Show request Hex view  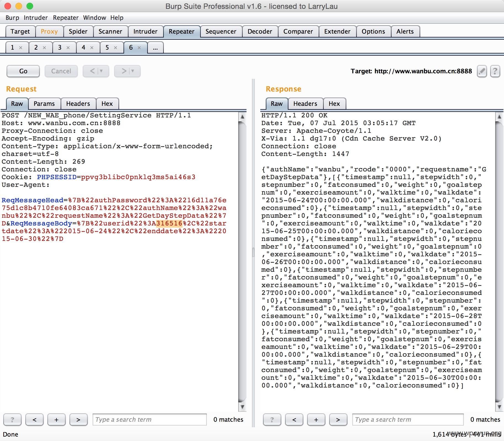pyautogui.click(x=107, y=104)
